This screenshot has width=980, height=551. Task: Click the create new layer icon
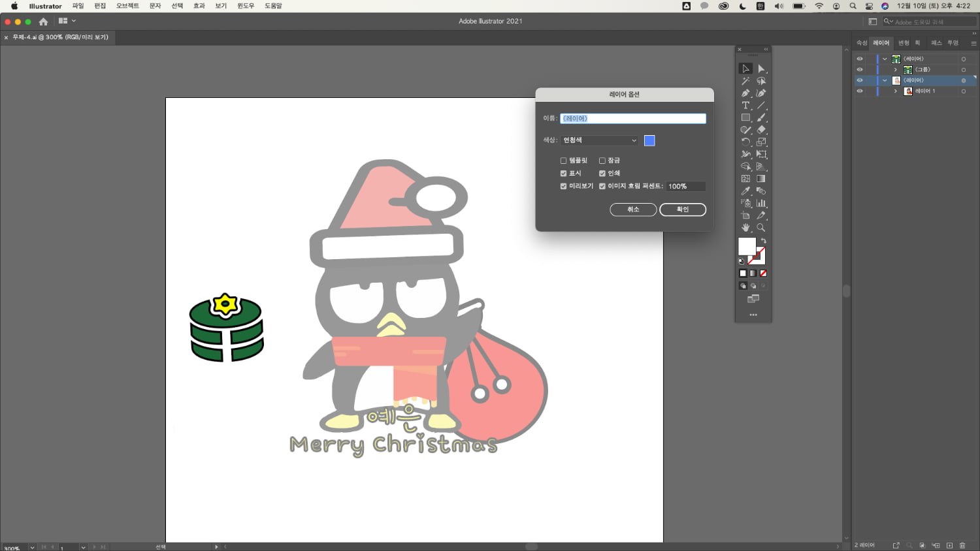click(x=949, y=545)
